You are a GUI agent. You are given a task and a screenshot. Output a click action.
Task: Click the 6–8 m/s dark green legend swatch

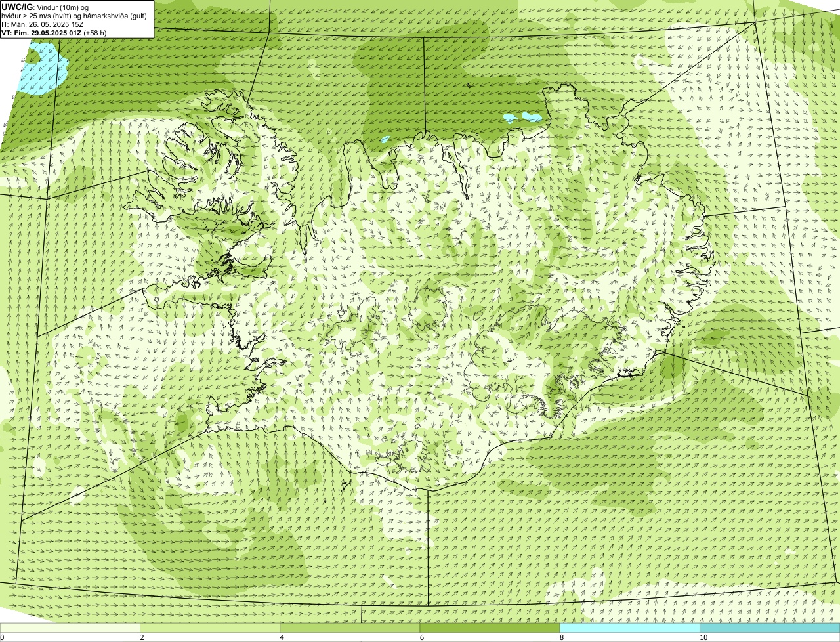pyautogui.click(x=490, y=628)
